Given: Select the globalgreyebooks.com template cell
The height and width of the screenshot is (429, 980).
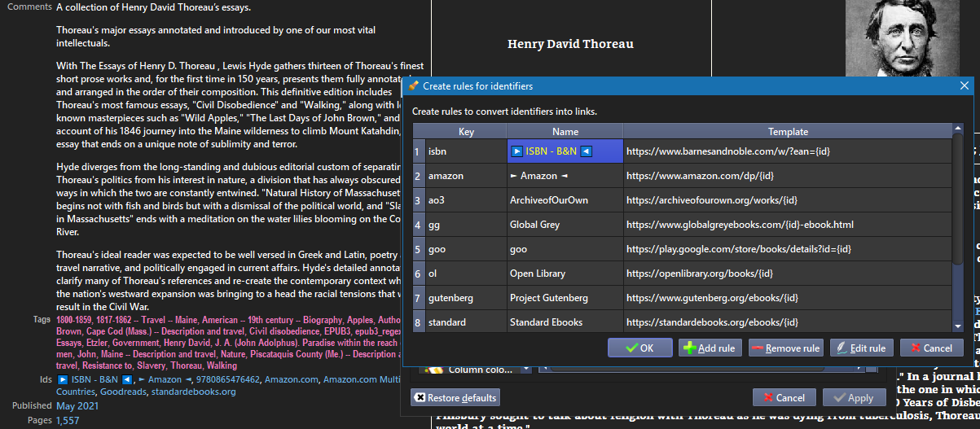Looking at the screenshot, I should pos(788,225).
